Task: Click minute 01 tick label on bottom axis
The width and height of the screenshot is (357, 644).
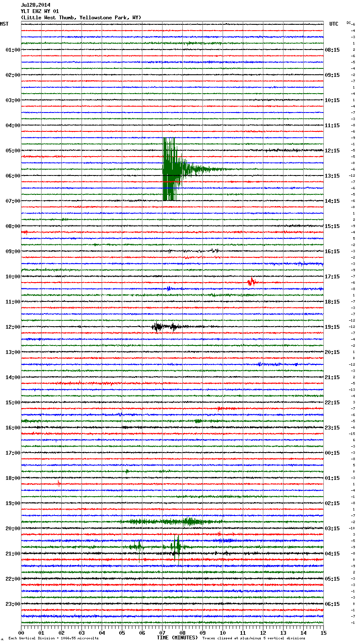Action: click(41, 633)
